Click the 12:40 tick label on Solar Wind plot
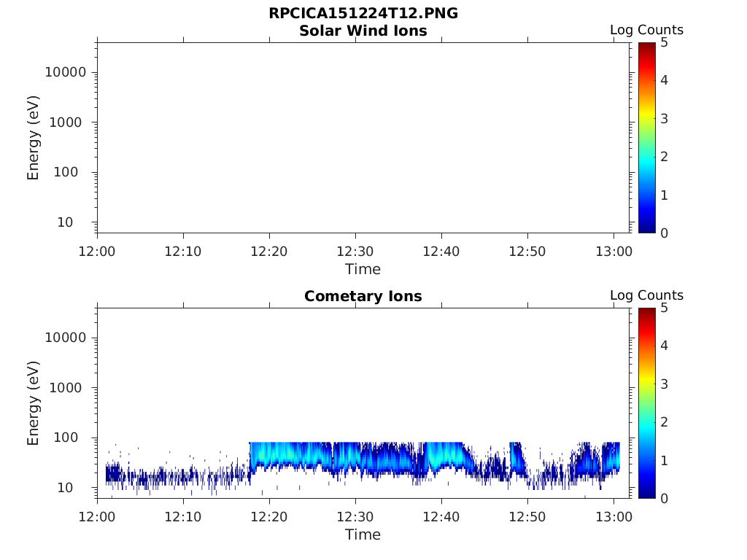 (x=441, y=252)
